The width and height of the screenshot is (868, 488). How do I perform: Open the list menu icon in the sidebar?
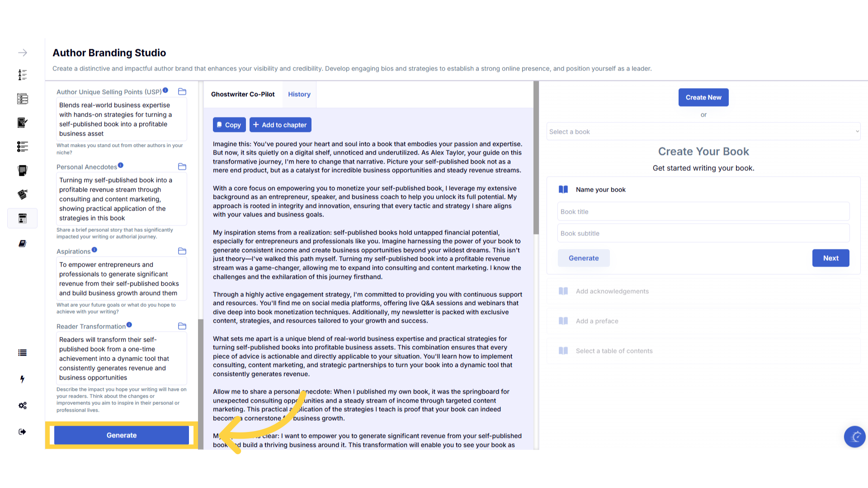tap(22, 353)
